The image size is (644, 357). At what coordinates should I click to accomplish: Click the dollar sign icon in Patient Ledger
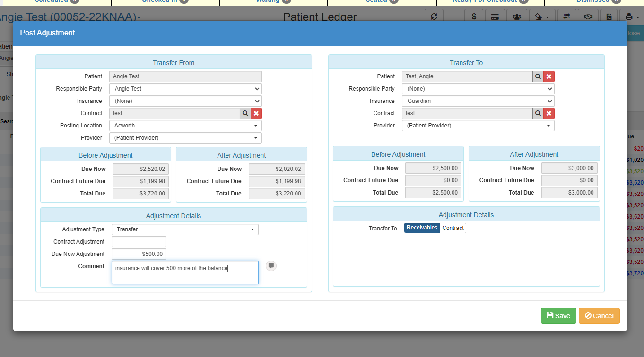point(474,17)
